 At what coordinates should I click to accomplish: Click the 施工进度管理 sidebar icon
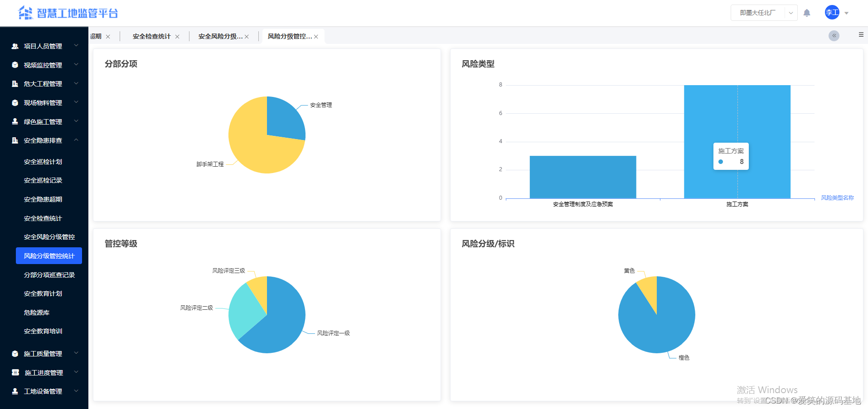15,372
